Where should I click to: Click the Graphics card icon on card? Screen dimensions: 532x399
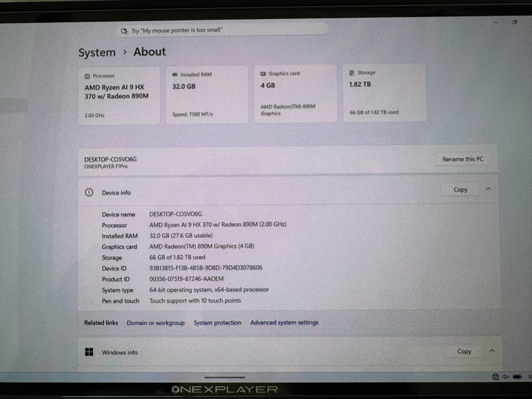(x=263, y=73)
